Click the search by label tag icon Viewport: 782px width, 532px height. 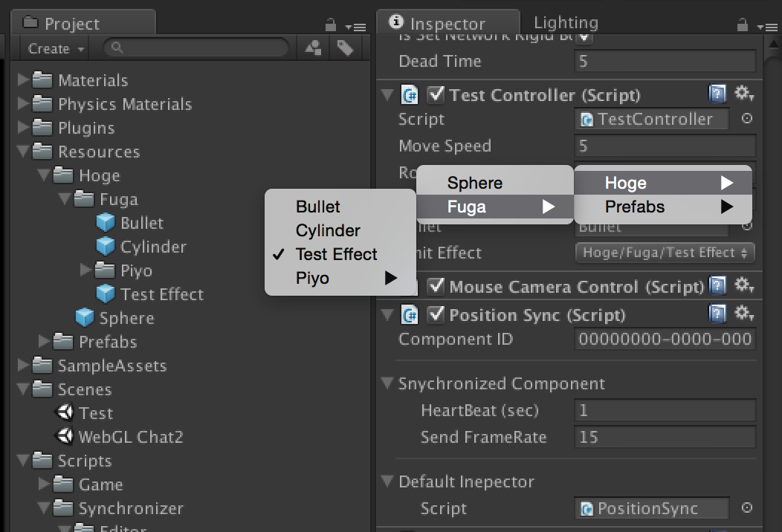[x=345, y=48]
